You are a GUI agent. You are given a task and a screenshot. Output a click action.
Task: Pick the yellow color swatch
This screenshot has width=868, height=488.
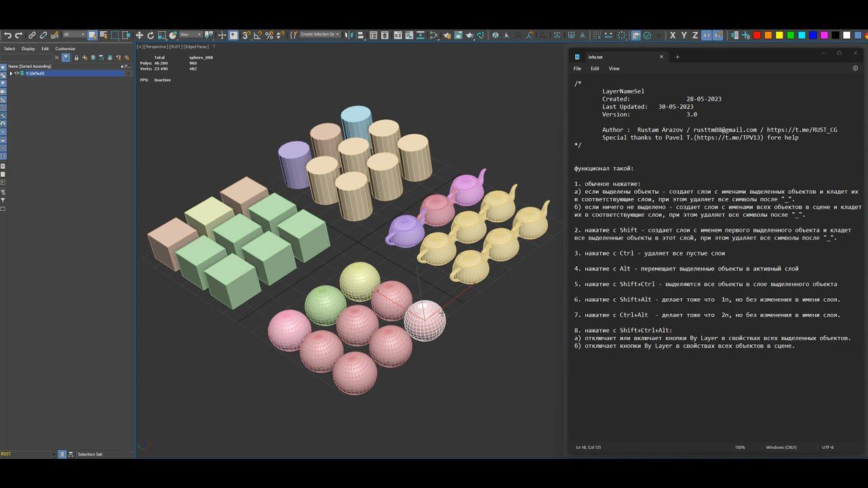779,35
